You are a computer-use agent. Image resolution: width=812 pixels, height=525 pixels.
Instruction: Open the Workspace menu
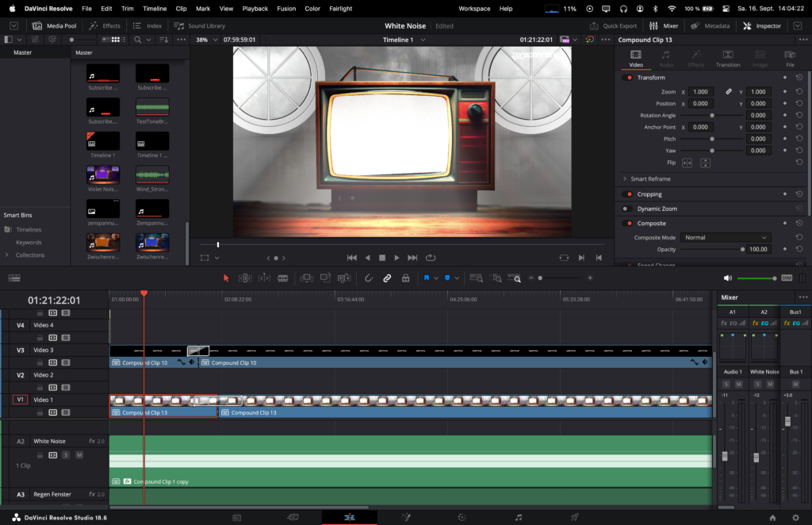click(x=474, y=9)
